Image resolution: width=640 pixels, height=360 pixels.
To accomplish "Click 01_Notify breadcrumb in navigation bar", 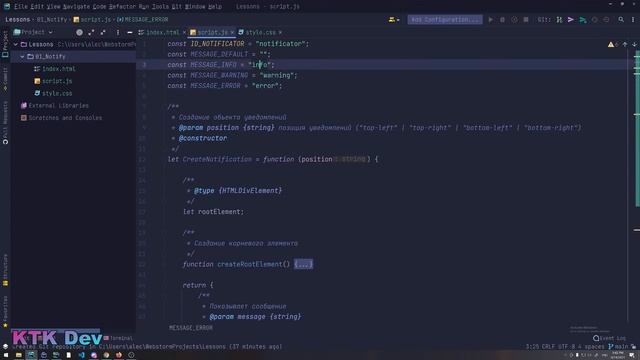I will pyautogui.click(x=51, y=19).
